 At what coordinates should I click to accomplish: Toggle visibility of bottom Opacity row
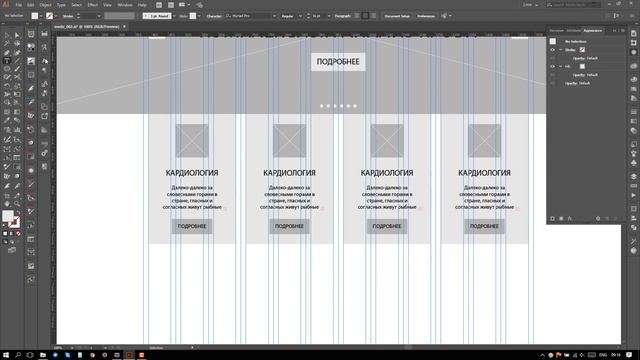[x=553, y=83]
